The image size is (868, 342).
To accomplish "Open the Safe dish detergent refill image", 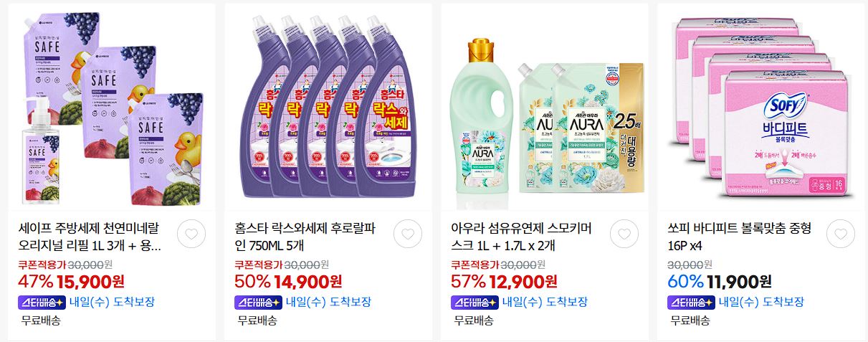I will (111, 108).
